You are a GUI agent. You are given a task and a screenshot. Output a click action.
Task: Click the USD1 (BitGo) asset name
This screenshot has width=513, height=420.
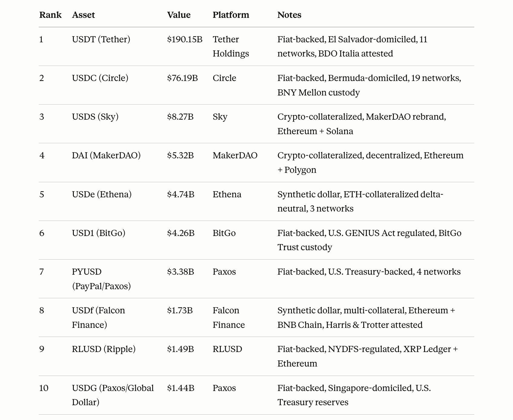point(98,233)
